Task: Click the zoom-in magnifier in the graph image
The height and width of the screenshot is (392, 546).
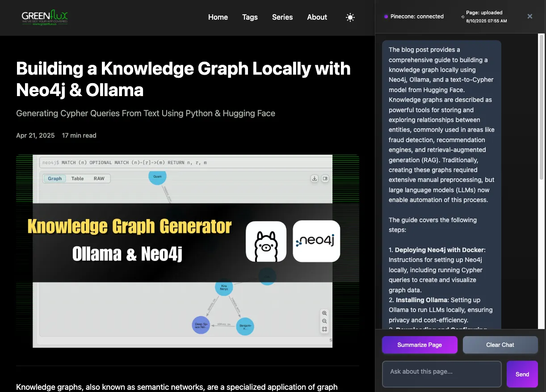Action: 325,313
